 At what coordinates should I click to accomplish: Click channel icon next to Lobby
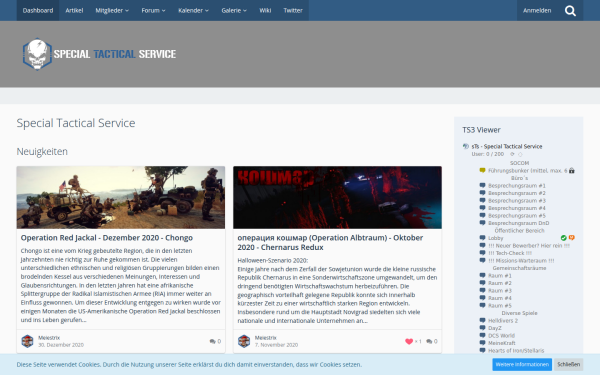click(483, 238)
